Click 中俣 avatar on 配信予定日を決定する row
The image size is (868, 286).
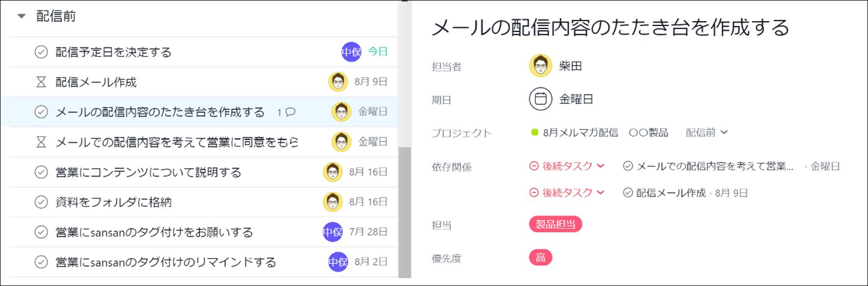pos(351,52)
